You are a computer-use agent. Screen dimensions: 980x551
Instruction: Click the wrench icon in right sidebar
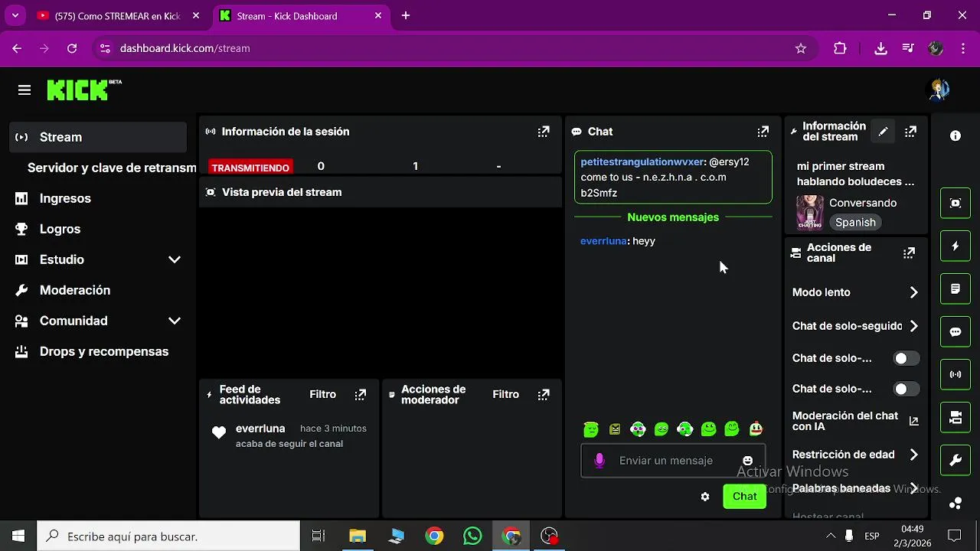(955, 460)
